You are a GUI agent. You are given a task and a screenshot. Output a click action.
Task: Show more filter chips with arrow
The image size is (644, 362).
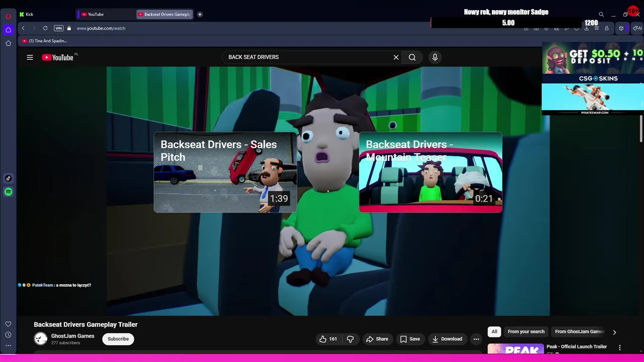pos(614,332)
